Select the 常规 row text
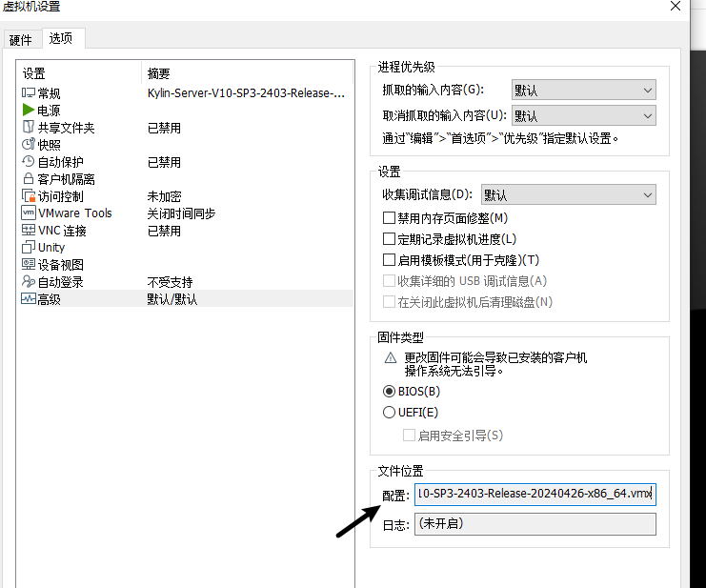Viewport: 706px width, 588px height. point(50,93)
